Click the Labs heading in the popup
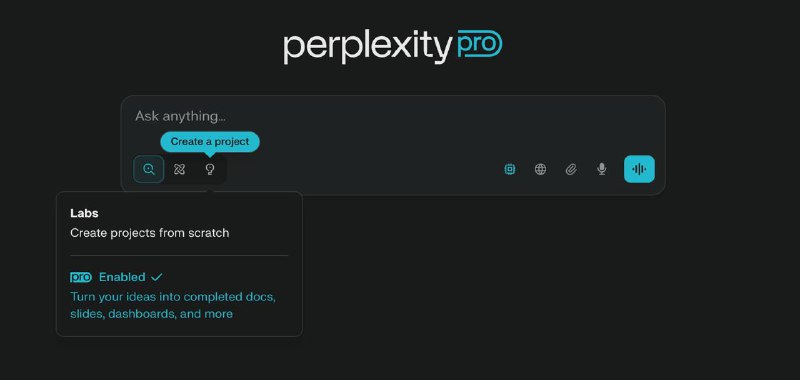This screenshot has height=380, width=800. coord(84,213)
